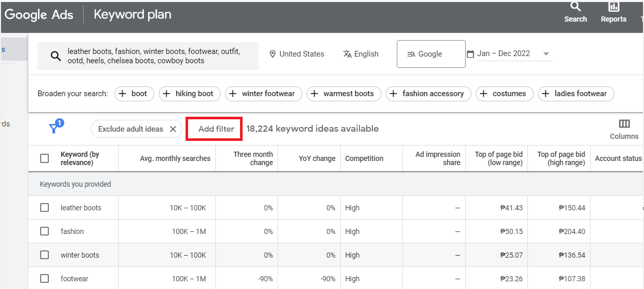Sort by Competition column header
644x289 pixels.
click(364, 158)
